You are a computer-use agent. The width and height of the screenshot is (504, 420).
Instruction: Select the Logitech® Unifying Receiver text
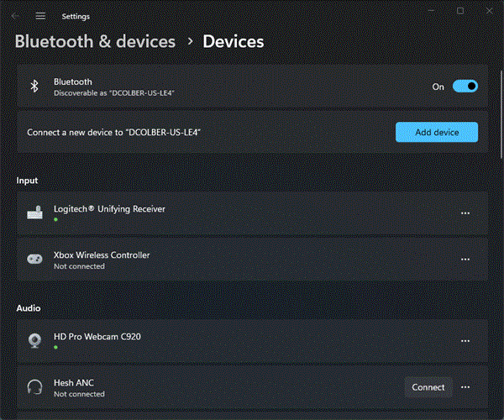click(x=109, y=209)
